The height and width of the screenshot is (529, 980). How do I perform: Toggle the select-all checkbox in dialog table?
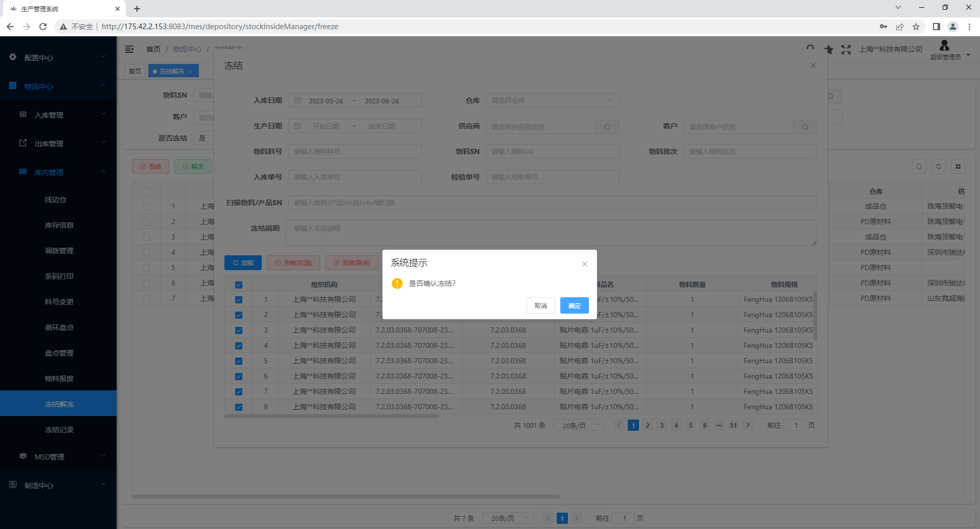[239, 285]
